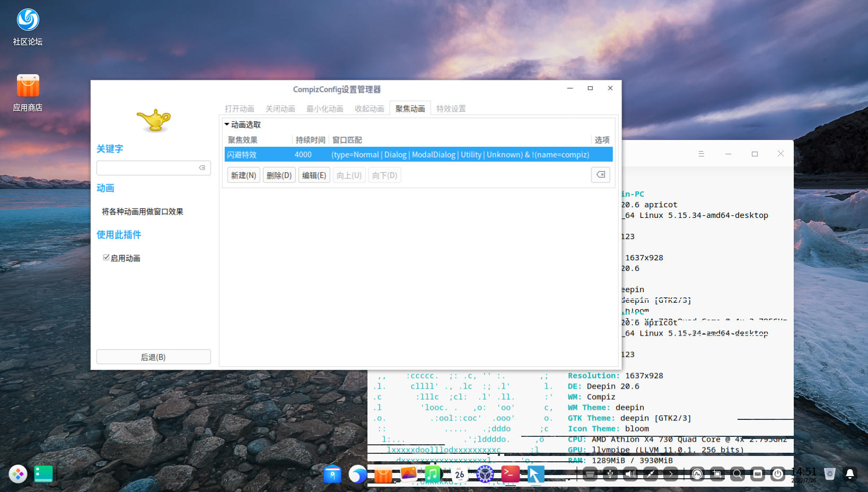The image size is (868, 492).
Task: Click the 选项 column header
Action: [602, 140]
